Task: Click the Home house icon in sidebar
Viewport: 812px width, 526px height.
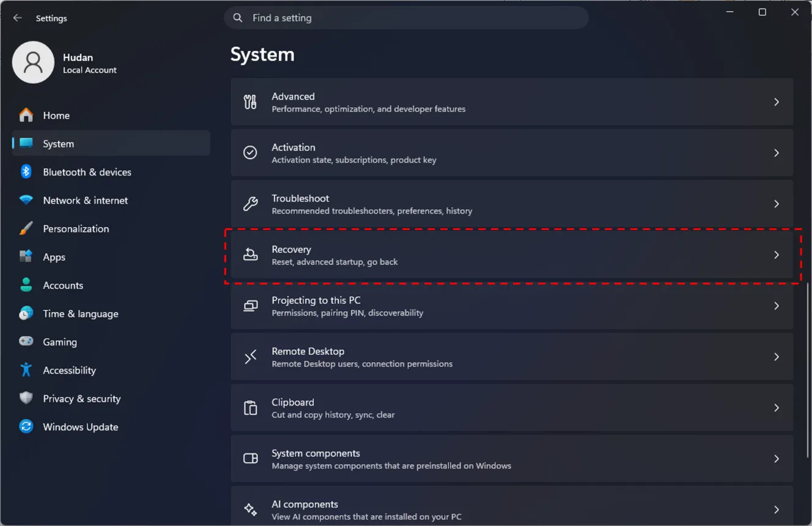Action: 26,115
